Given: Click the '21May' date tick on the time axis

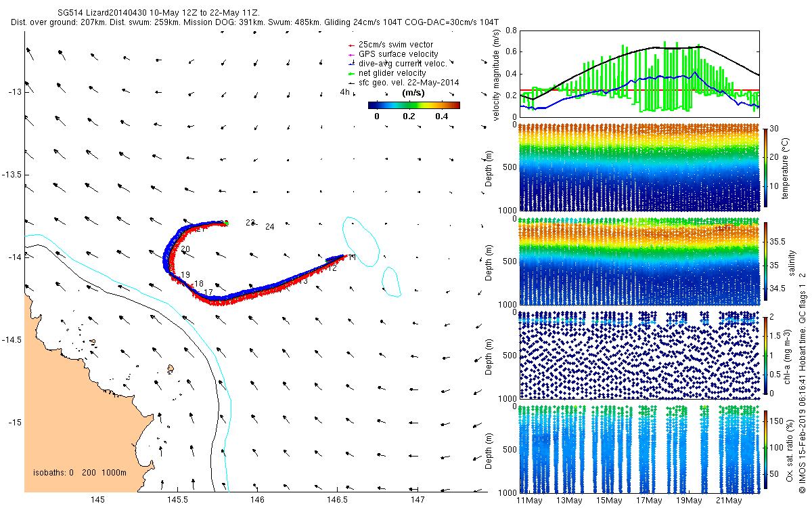Looking at the screenshot, I should click(x=730, y=500).
